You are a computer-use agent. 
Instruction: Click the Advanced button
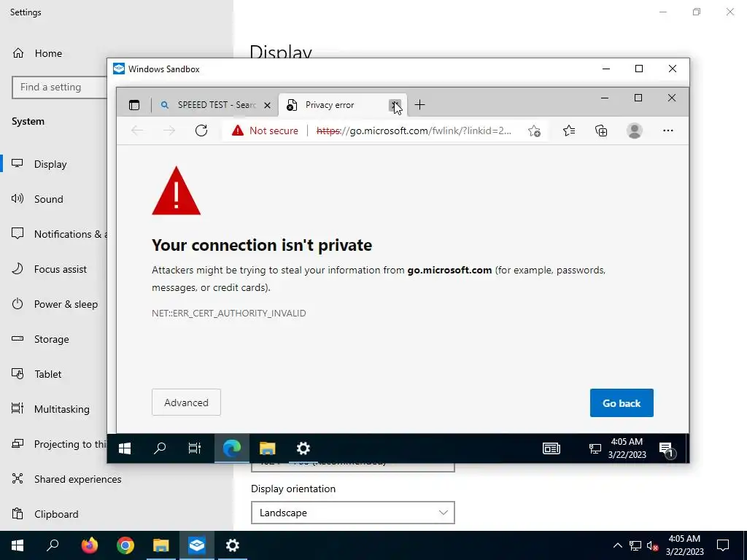pyautogui.click(x=186, y=402)
